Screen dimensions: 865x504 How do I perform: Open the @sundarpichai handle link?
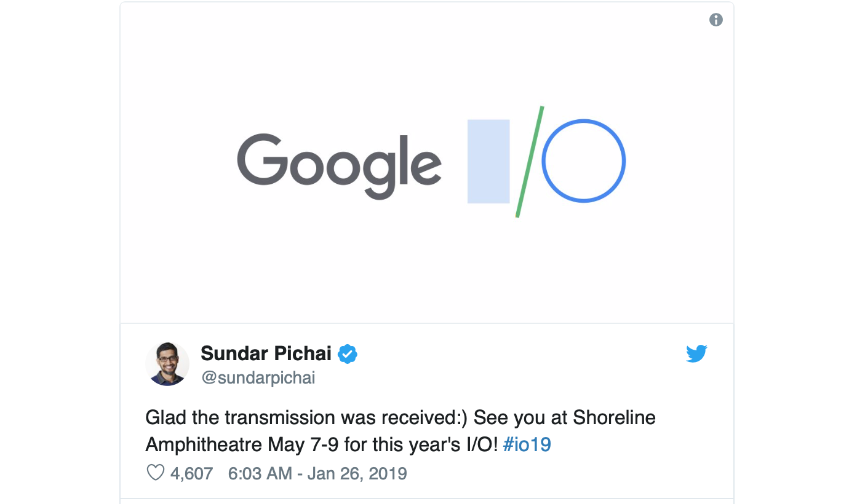coord(258,377)
